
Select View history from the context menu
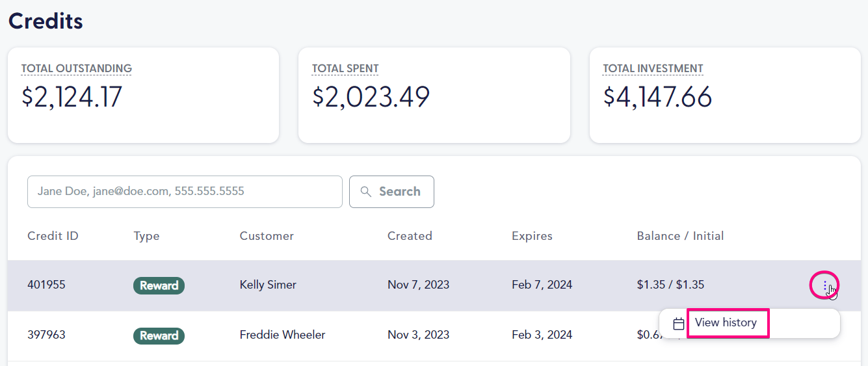726,323
